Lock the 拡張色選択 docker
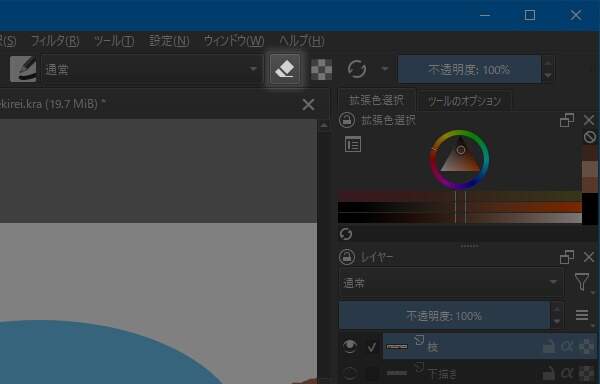Viewport: 600px width, 384px height. (347, 120)
